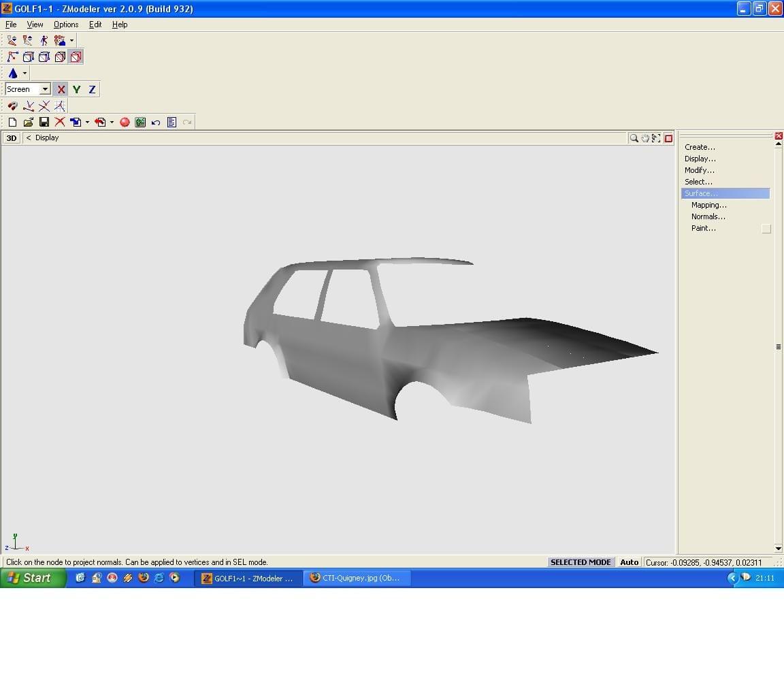784x697 pixels.
Task: Activate the pan hand tool in viewport
Action: pyautogui.click(x=645, y=138)
